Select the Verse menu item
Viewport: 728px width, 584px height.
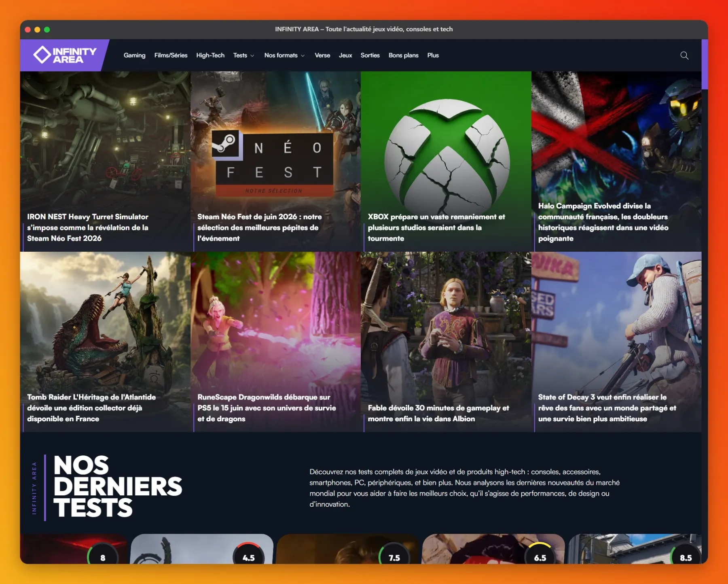[322, 55]
